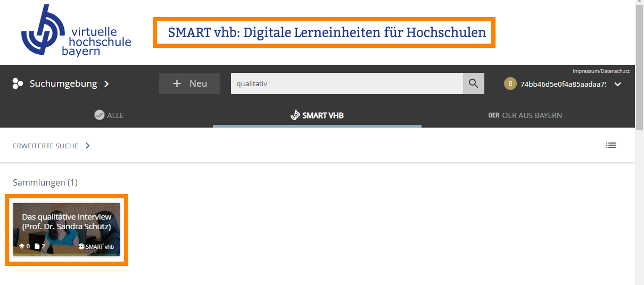Open the Suchumgebung workspace label

point(63,83)
